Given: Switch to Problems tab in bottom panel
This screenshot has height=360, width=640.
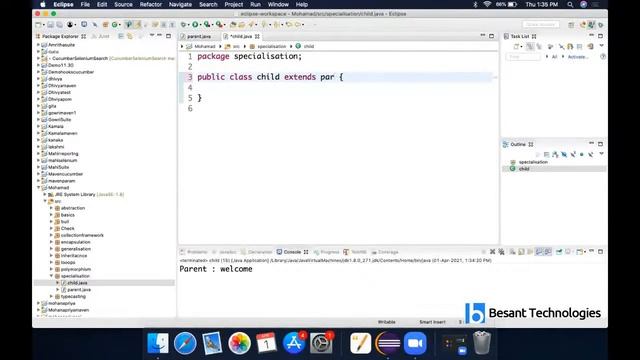Looking at the screenshot, I should click(x=194, y=252).
